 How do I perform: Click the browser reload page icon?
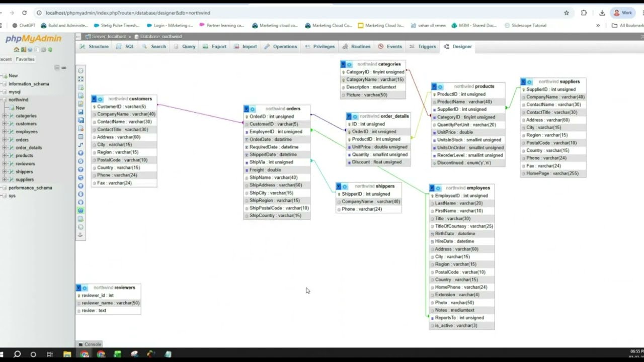[x=24, y=13]
